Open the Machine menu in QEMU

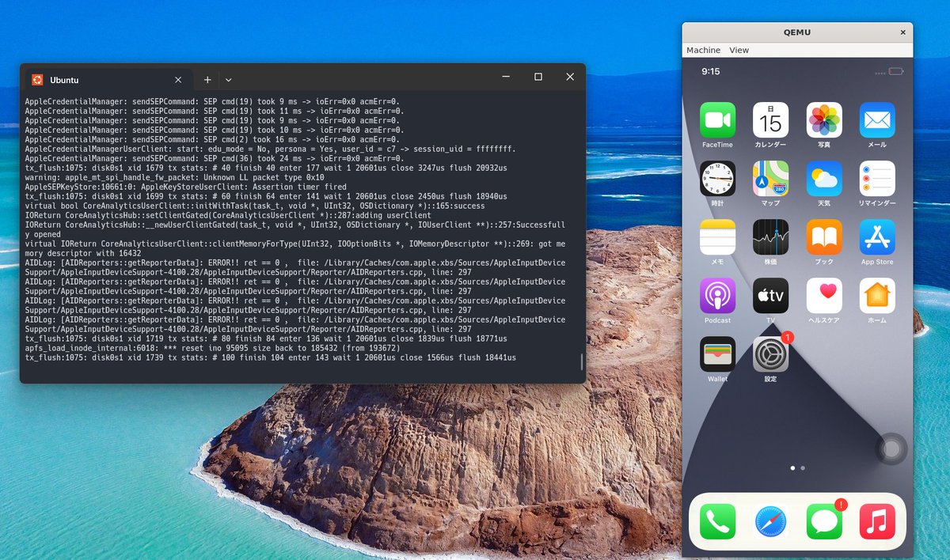[x=703, y=50]
